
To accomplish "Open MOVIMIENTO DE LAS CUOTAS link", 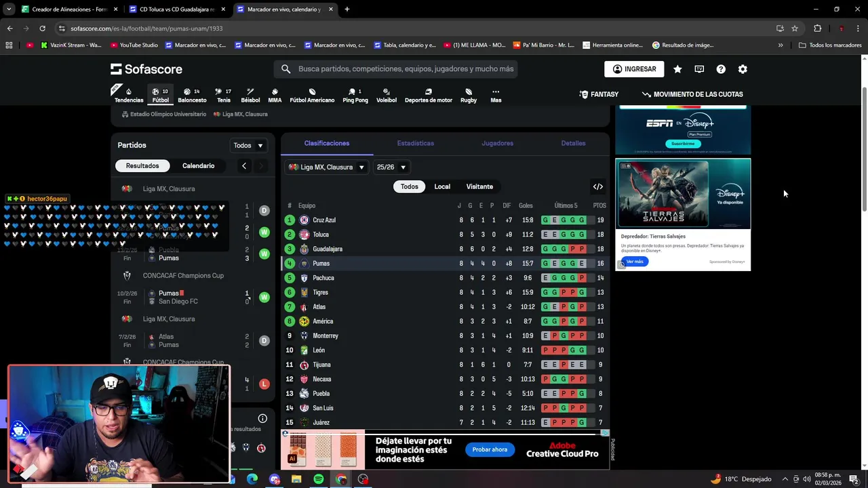I will point(692,94).
